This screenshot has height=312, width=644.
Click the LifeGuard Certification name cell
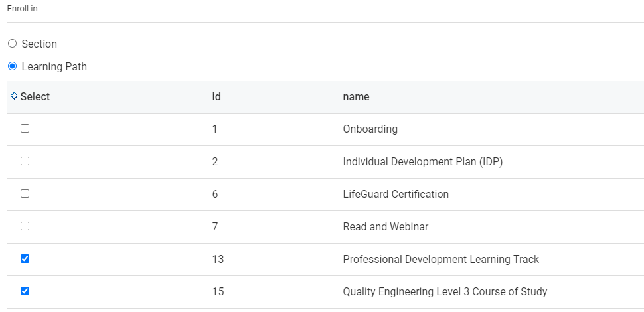point(396,195)
